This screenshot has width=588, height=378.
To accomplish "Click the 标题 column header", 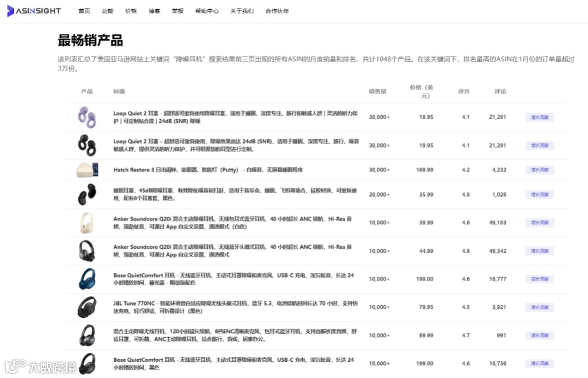I will 119,92.
